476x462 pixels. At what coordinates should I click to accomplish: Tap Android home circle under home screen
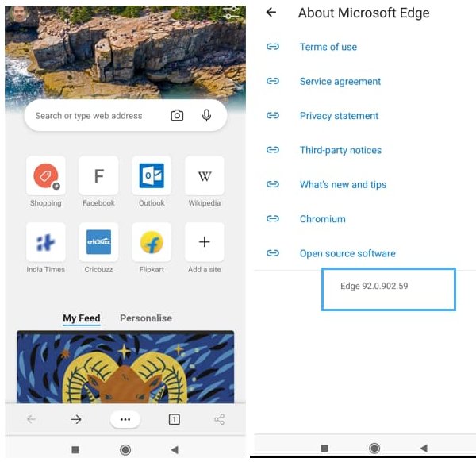click(125, 449)
